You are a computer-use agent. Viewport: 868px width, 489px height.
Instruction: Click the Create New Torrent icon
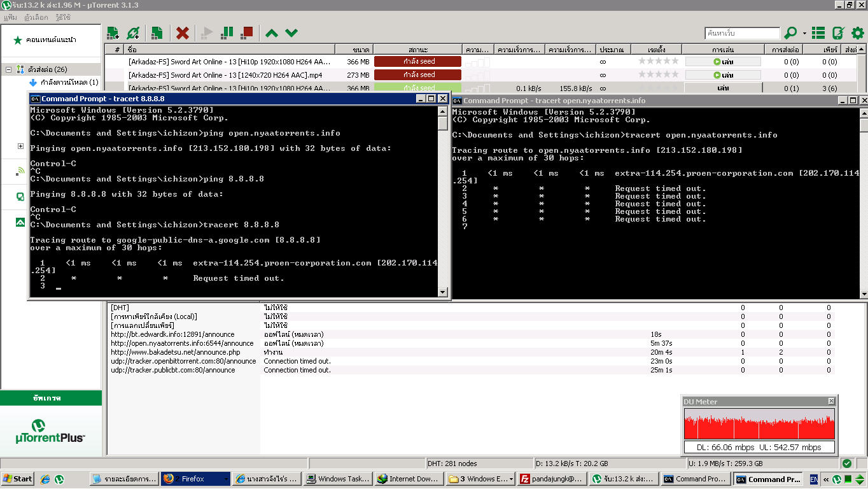click(157, 32)
